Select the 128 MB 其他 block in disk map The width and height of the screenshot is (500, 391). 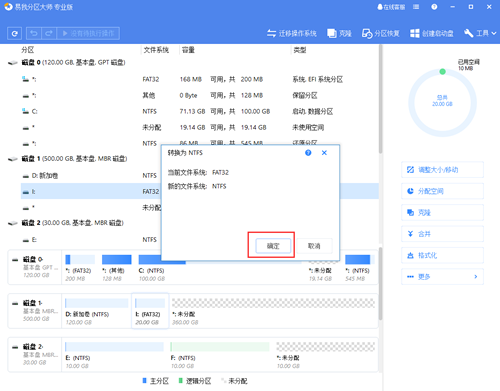(116, 268)
